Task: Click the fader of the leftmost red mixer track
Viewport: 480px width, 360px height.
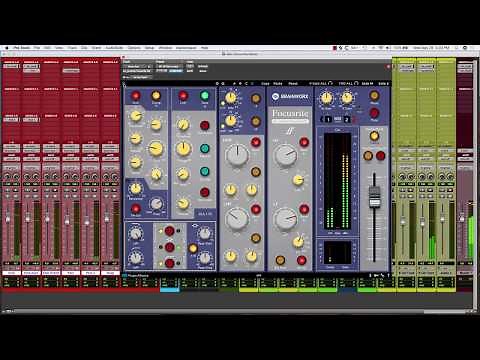Action: [8, 219]
